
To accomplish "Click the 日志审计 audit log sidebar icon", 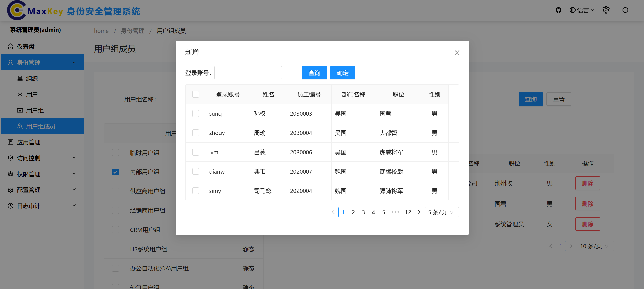I will tap(10, 206).
